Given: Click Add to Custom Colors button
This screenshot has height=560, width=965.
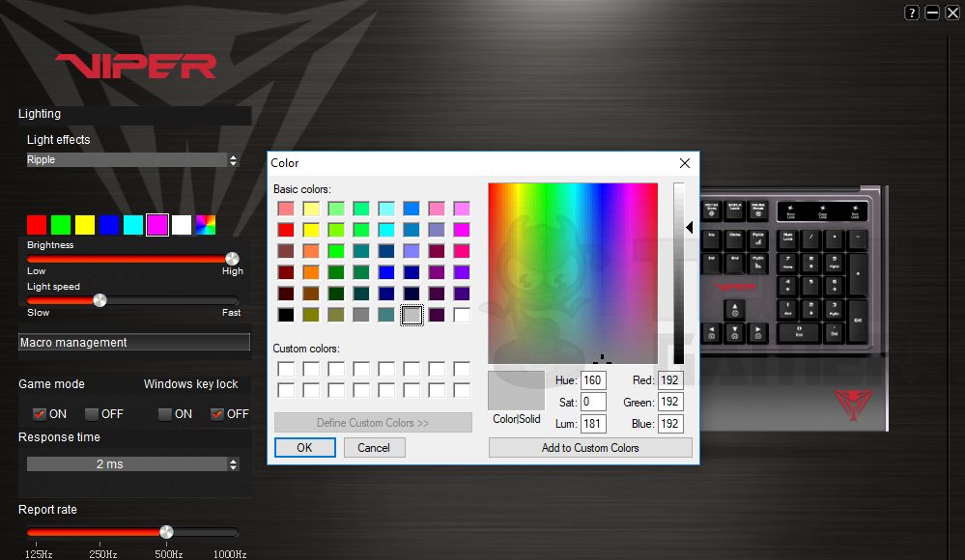Looking at the screenshot, I should tap(590, 448).
